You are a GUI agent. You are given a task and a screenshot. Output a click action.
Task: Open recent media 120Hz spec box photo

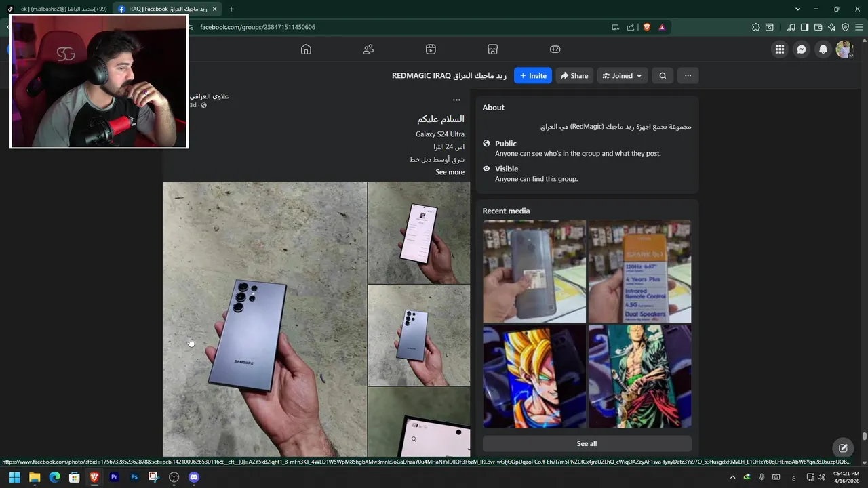pyautogui.click(x=639, y=271)
